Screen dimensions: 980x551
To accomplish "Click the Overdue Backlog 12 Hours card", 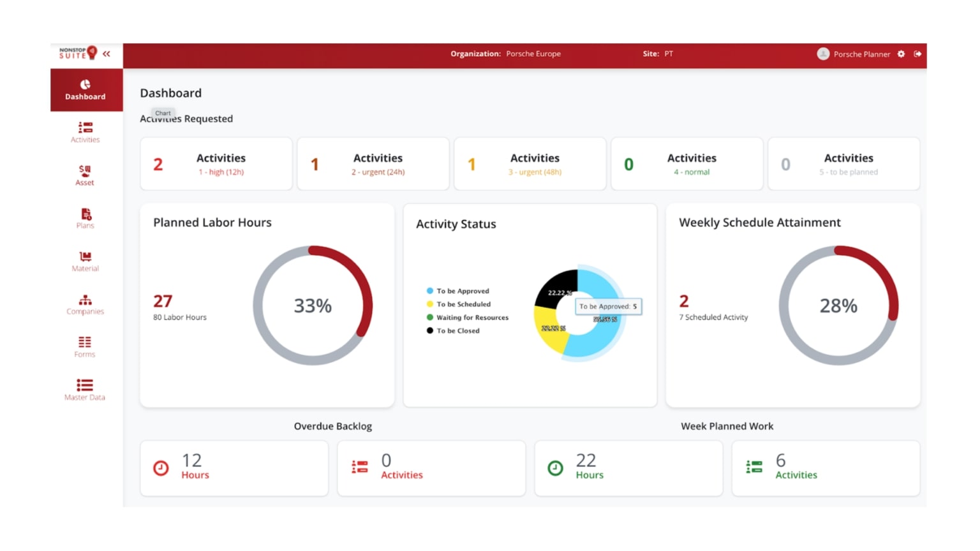I will (x=234, y=468).
